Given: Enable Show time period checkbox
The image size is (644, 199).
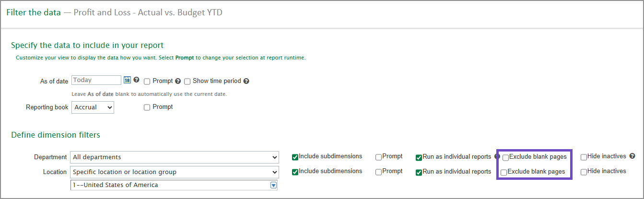Looking at the screenshot, I should click(187, 82).
